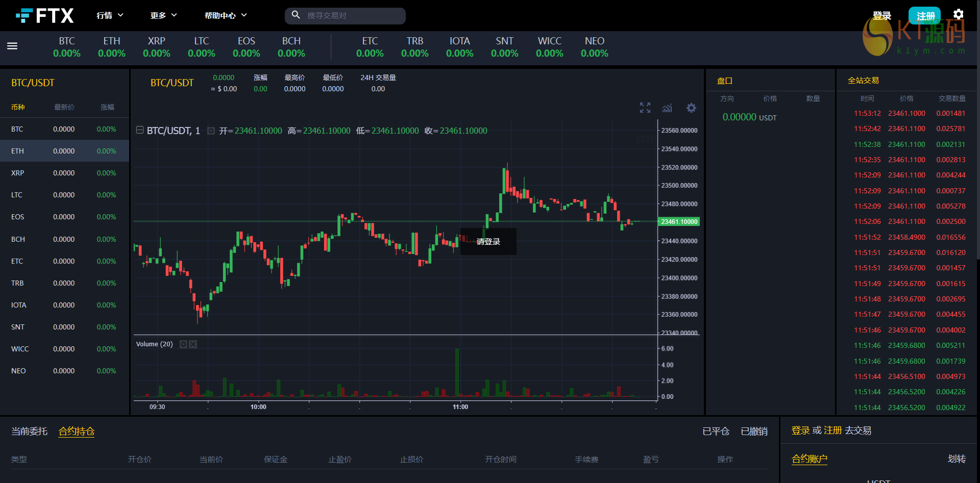The width and height of the screenshot is (980, 483).
Task: Select XRP in the top ticker bar
Action: 157,47
